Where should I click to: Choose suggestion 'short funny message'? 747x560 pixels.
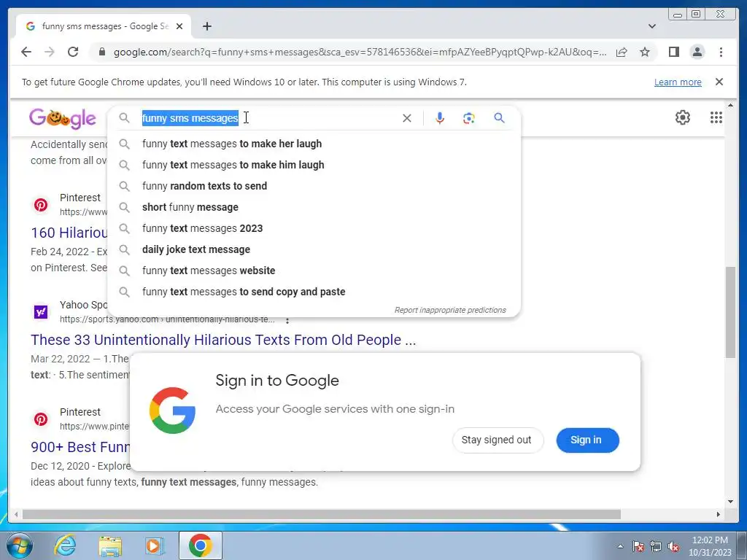click(x=314, y=207)
